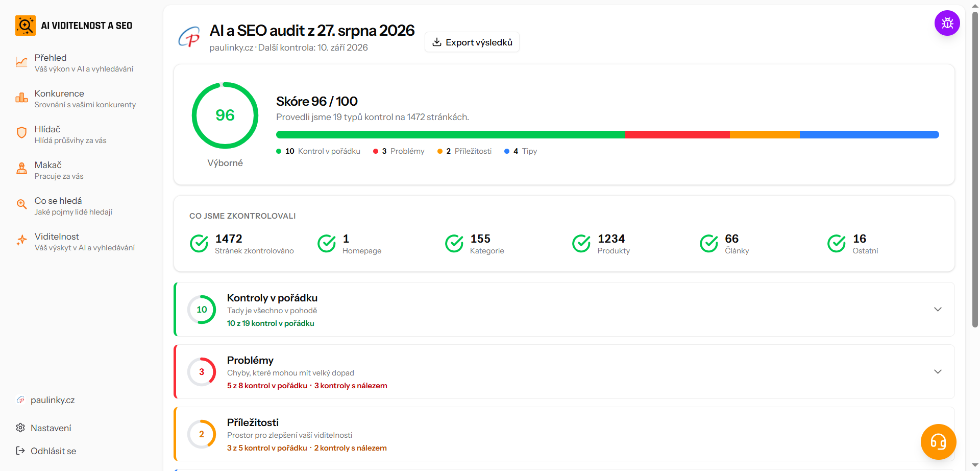This screenshot has width=980, height=471.
Task: Click '3 kontroly s nálezem' text
Action: (351, 386)
